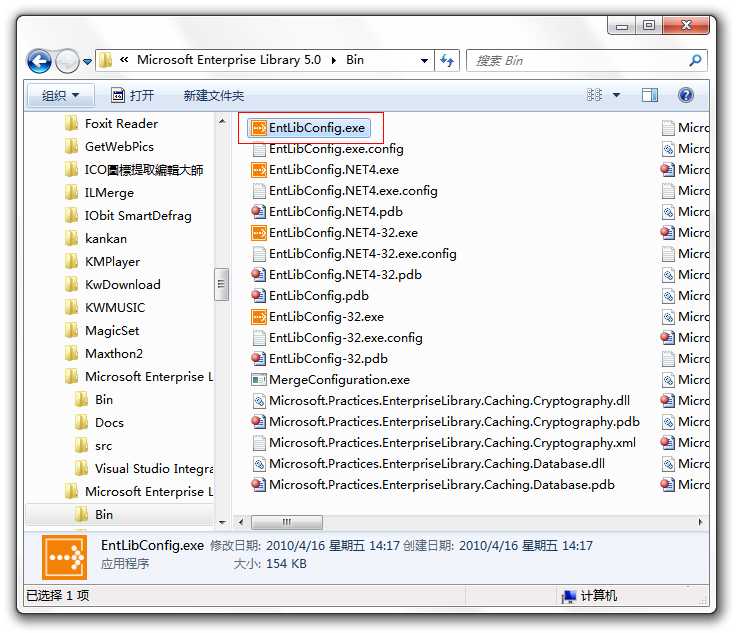Image resolution: width=744 pixels, height=633 pixels.
Task: Select Visual Studio Integration folder in tree
Action: [x=144, y=469]
